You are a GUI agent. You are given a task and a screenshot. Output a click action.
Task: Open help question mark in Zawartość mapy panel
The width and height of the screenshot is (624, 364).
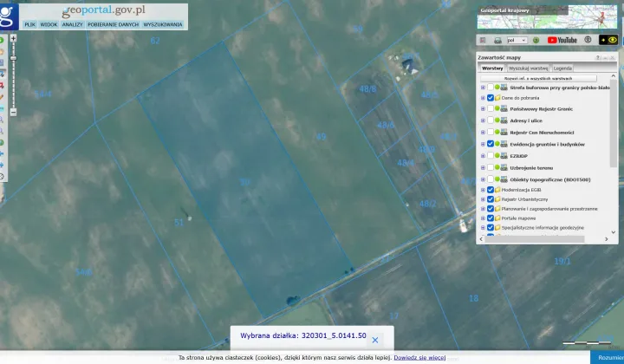pyautogui.click(x=598, y=58)
